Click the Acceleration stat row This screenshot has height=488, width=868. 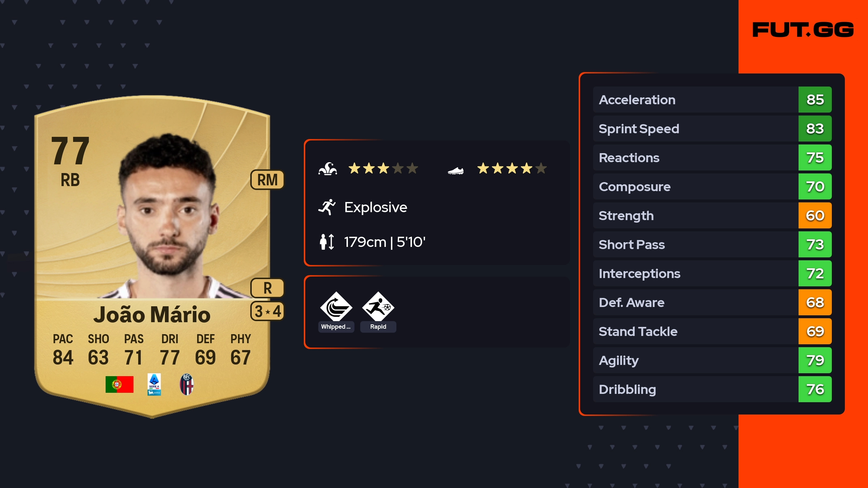(x=712, y=100)
